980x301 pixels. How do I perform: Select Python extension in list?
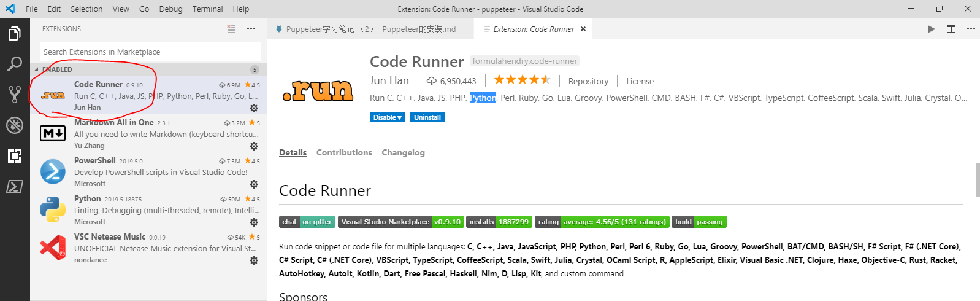click(148, 209)
